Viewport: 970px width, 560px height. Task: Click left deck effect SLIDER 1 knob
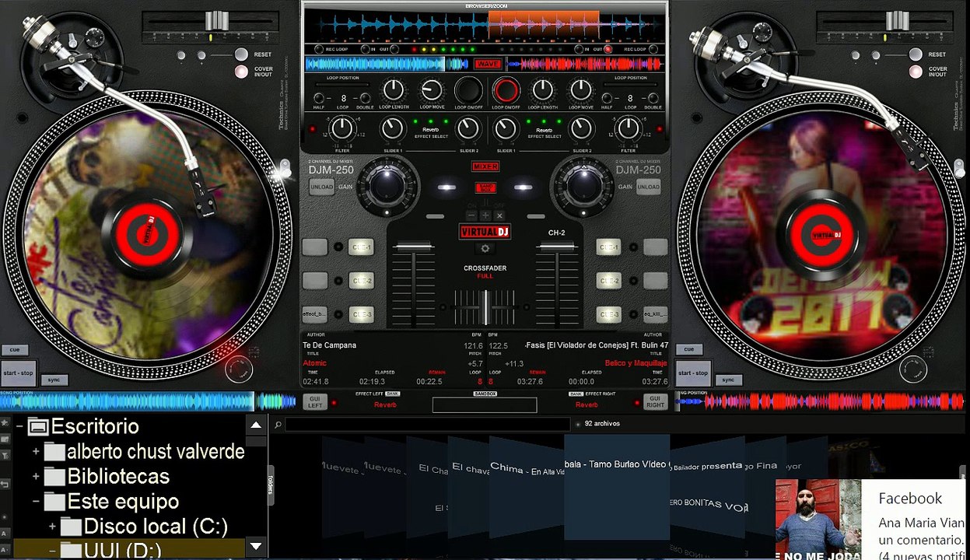point(394,128)
